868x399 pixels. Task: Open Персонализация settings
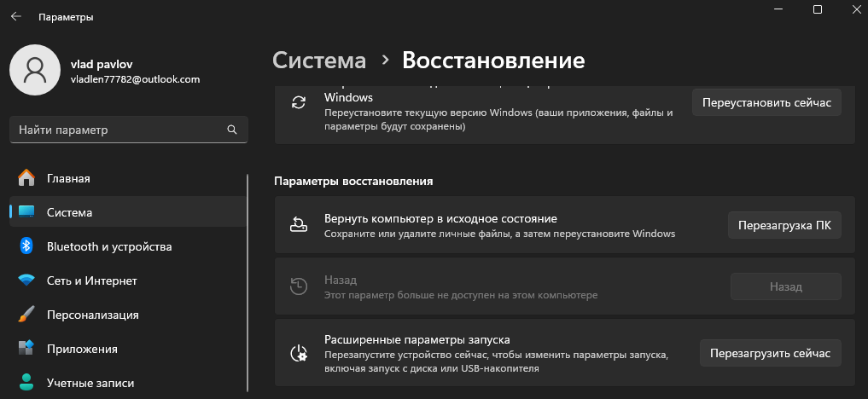tap(128, 315)
